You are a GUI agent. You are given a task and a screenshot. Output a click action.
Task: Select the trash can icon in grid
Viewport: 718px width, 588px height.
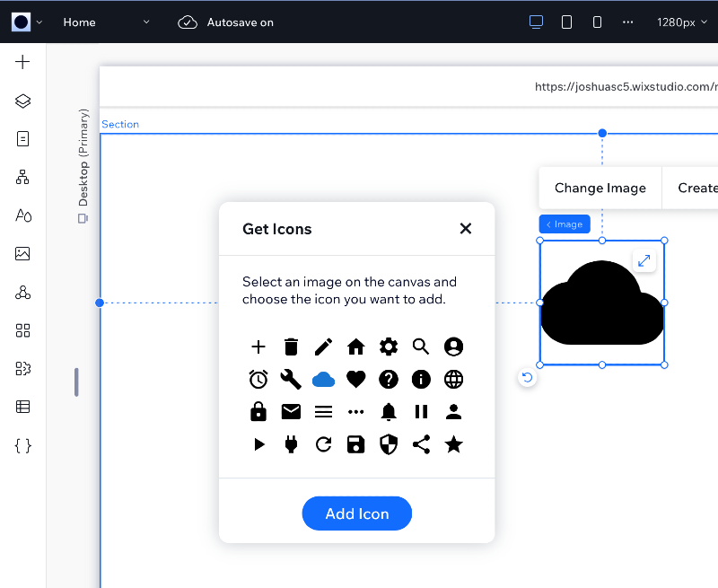(291, 347)
